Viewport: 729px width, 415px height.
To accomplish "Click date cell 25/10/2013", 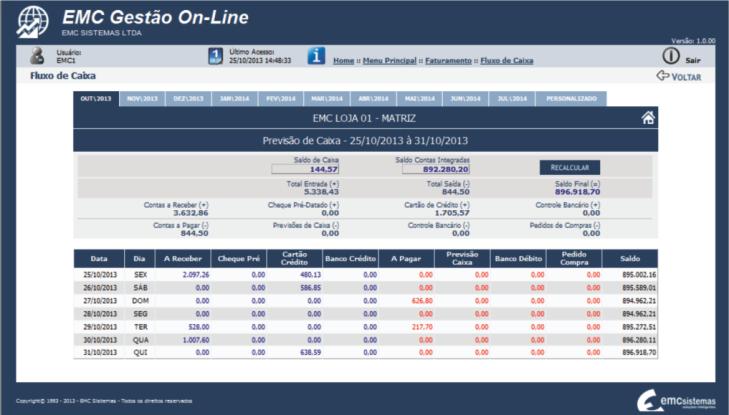I will pos(100,275).
